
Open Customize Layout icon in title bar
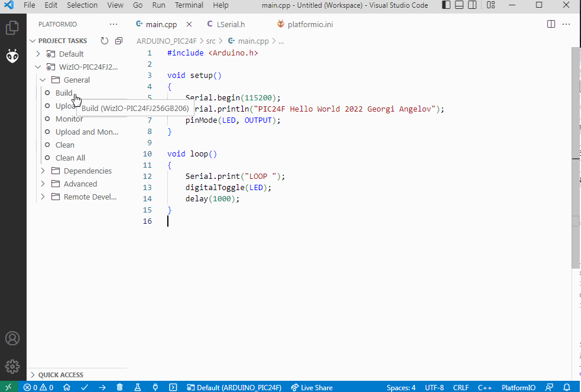click(x=491, y=5)
